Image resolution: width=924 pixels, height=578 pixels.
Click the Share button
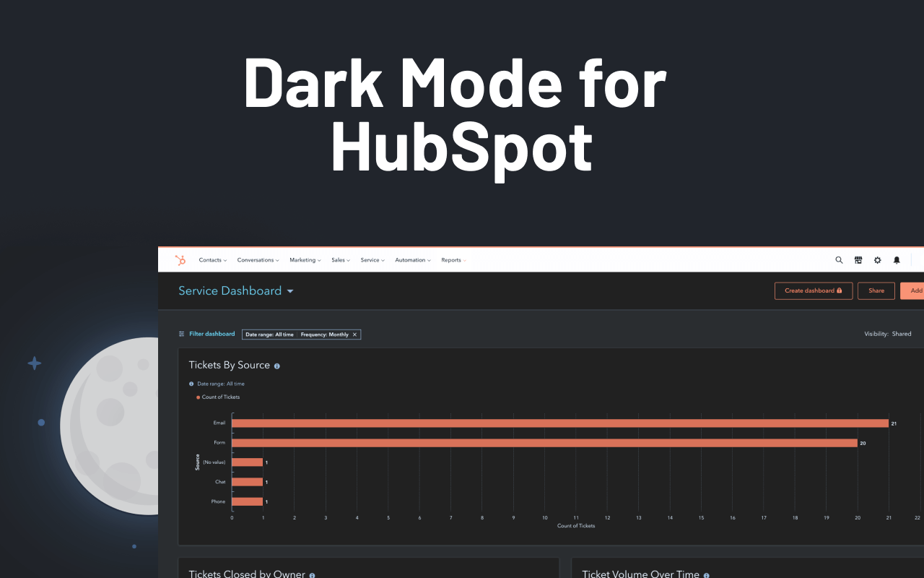[876, 290]
